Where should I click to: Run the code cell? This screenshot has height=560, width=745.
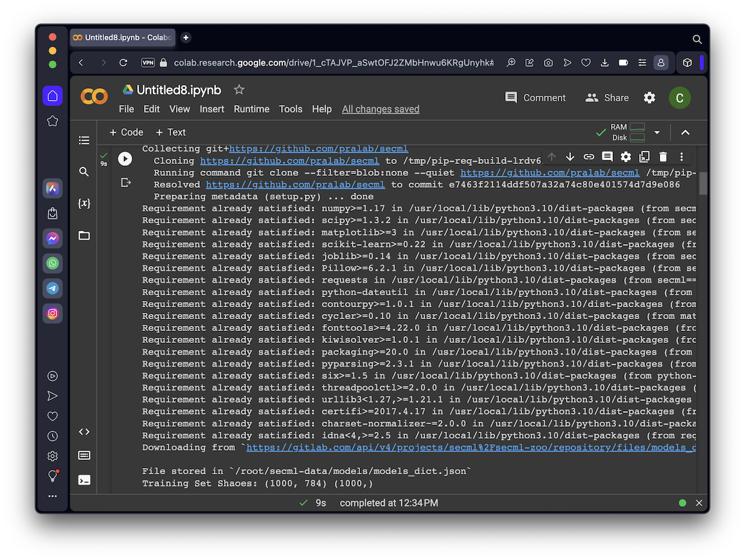pyautogui.click(x=125, y=159)
